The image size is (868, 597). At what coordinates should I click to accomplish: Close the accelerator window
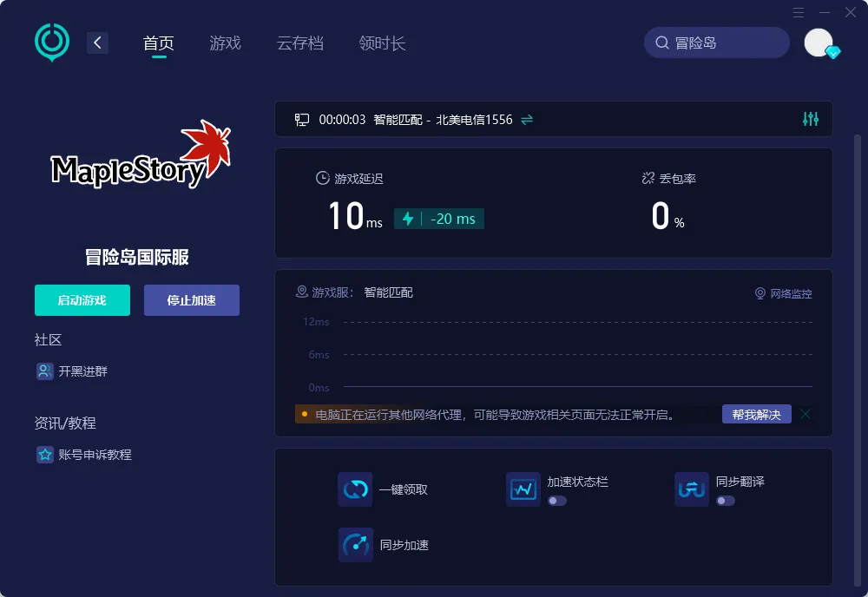coord(851,12)
